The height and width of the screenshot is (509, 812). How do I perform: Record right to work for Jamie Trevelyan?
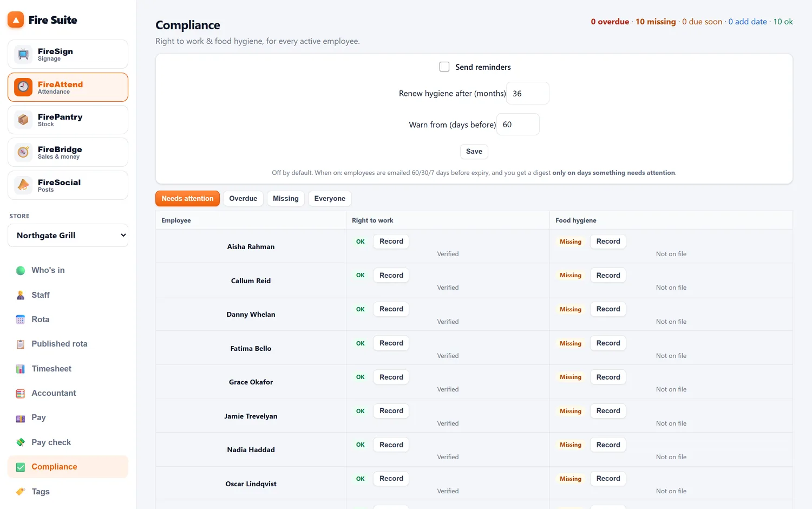[391, 411]
